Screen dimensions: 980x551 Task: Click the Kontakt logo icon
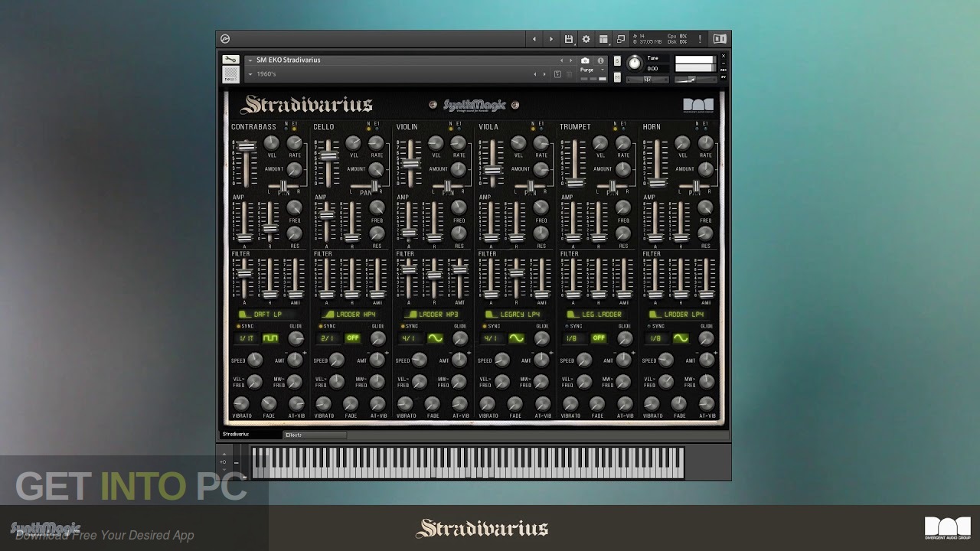click(225, 39)
